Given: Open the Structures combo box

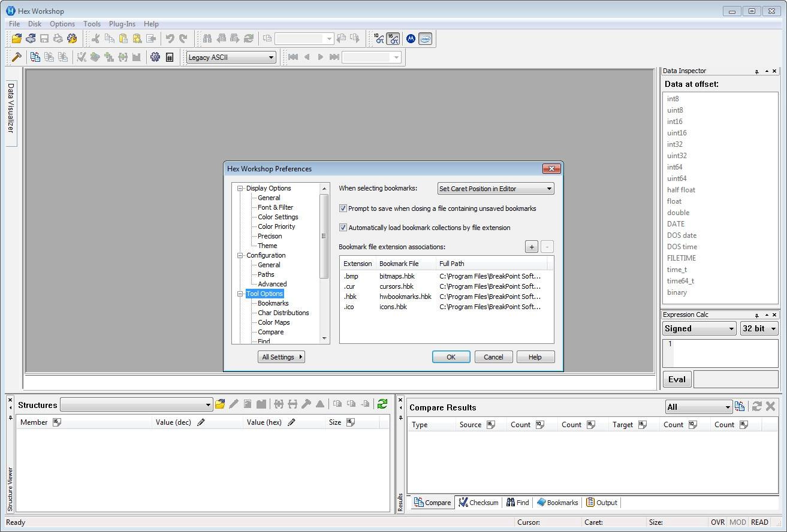Looking at the screenshot, I should point(137,405).
